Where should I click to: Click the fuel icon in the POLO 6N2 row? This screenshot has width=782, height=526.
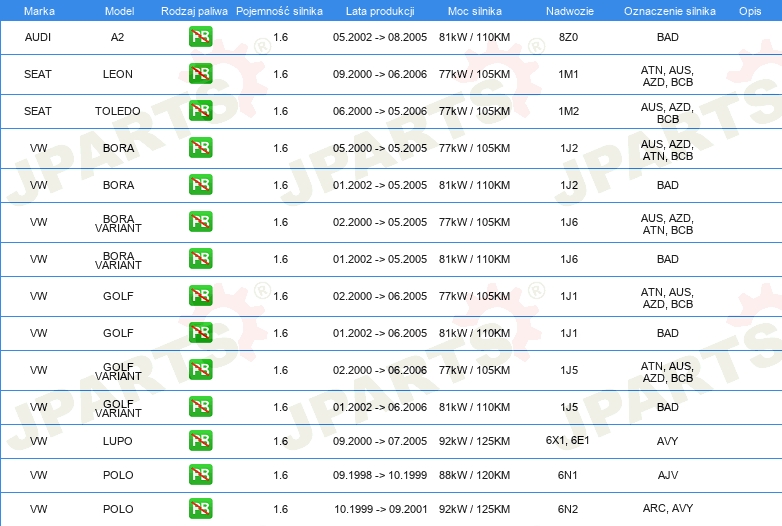200,509
